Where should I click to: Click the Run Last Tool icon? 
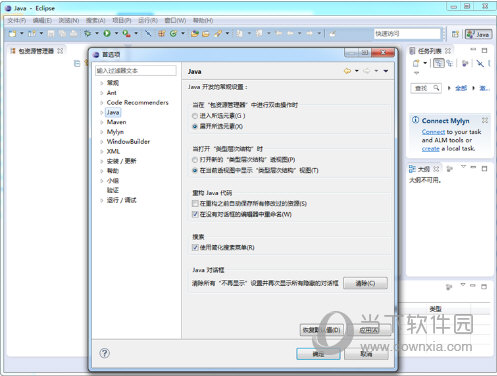(126, 33)
